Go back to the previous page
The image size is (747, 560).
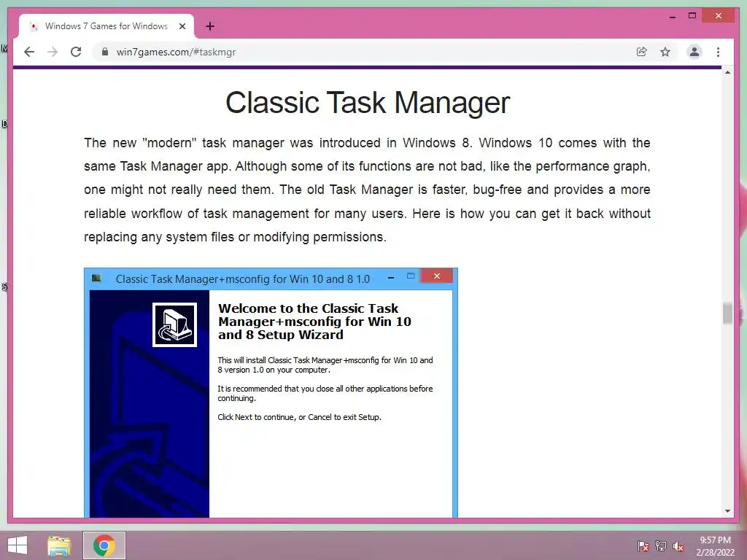click(x=29, y=52)
